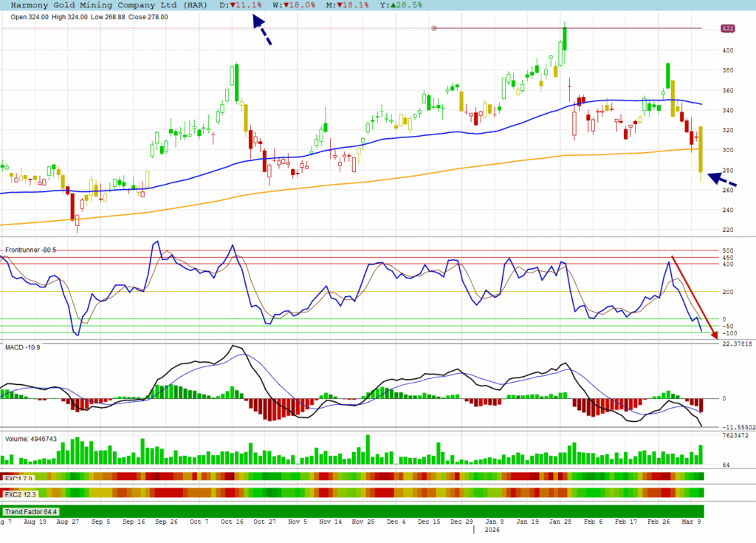Click the Jan 28 date label on the axis
Image resolution: width=756 pixels, height=543 pixels.
563,522
